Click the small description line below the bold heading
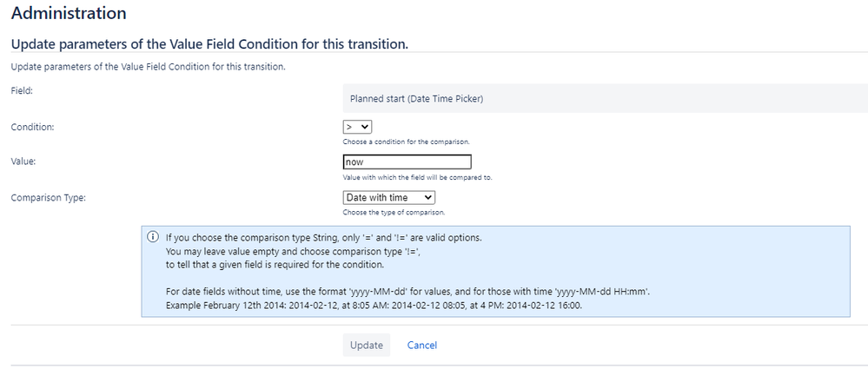Screen dimensions: 868x369 tap(149, 68)
